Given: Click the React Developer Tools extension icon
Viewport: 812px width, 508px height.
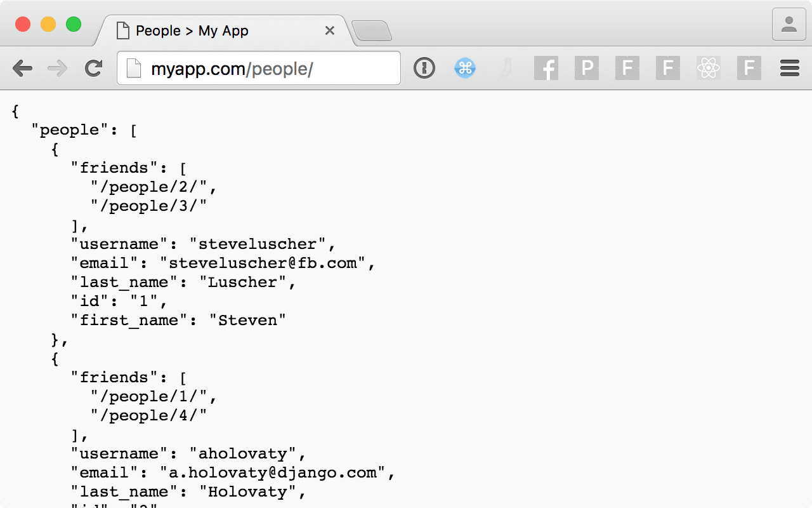Looking at the screenshot, I should (708, 68).
